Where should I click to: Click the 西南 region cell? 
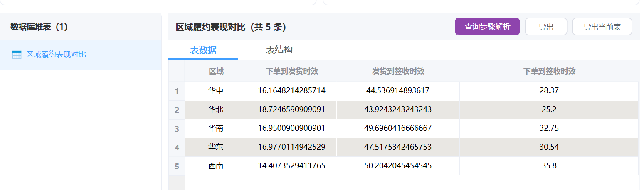[x=216, y=166]
